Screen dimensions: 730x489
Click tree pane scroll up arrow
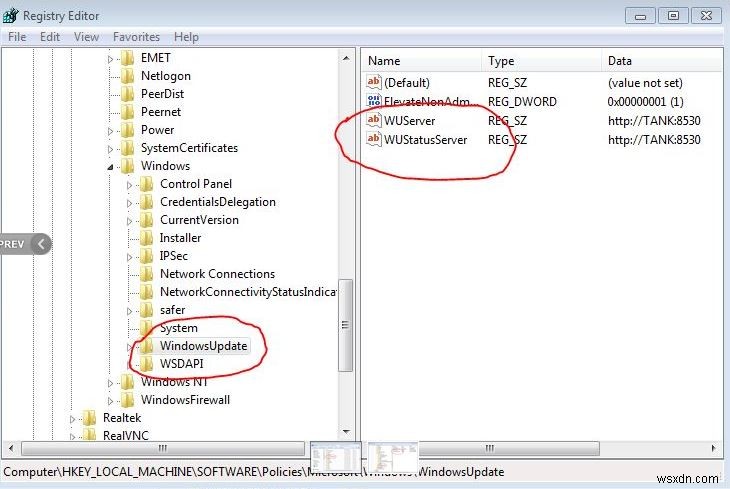tap(346, 59)
